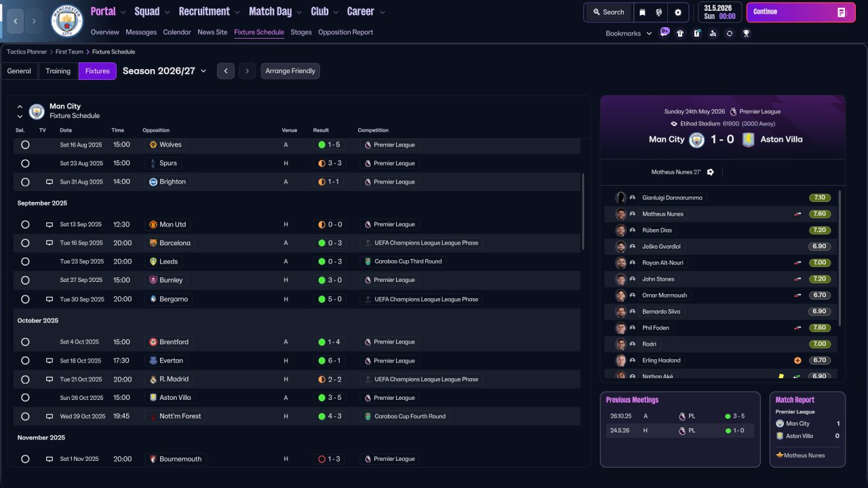Click the Premier League logo in match header
This screenshot has height=488, width=868.
pos(733,112)
